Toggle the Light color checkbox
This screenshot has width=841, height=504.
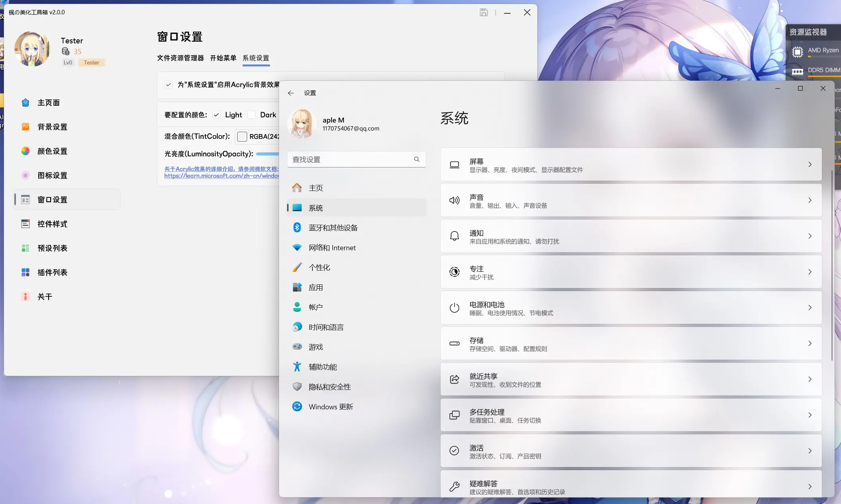point(216,115)
